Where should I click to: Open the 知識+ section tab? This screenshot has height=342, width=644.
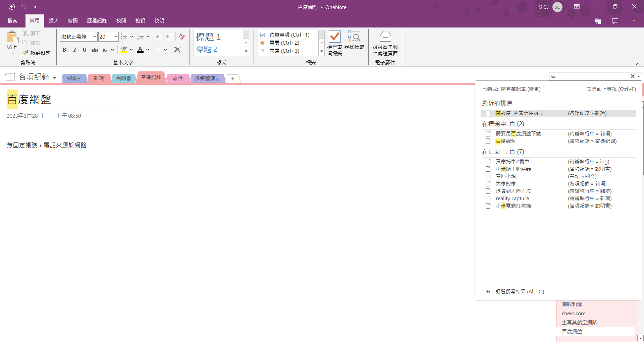pos(74,78)
